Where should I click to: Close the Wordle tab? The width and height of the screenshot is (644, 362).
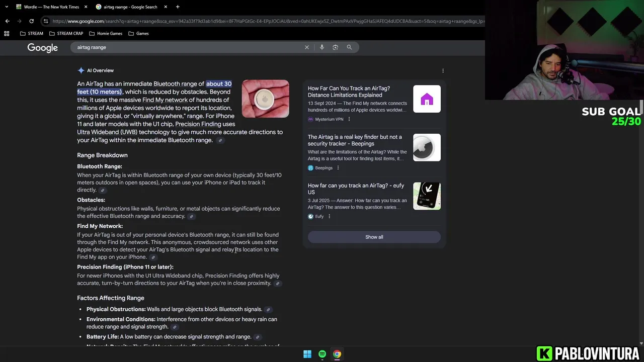86,7
